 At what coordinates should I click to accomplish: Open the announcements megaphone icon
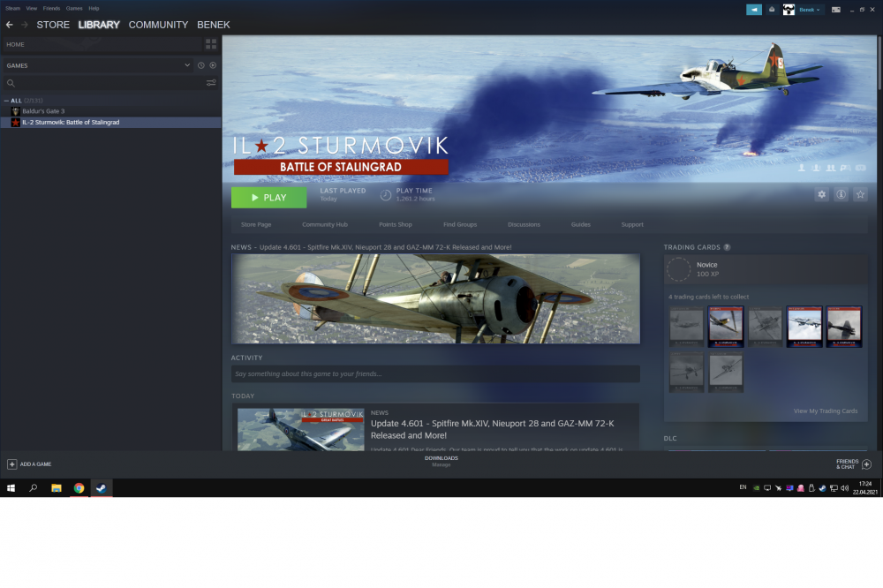click(x=753, y=10)
